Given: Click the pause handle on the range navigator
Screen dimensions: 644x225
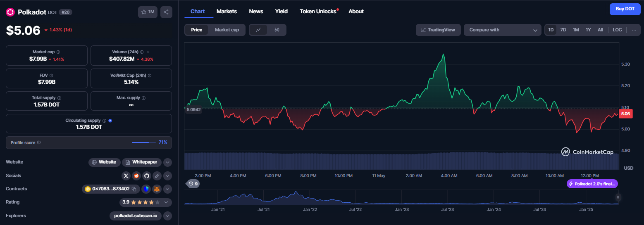Looking at the screenshot, I should coord(618,197).
